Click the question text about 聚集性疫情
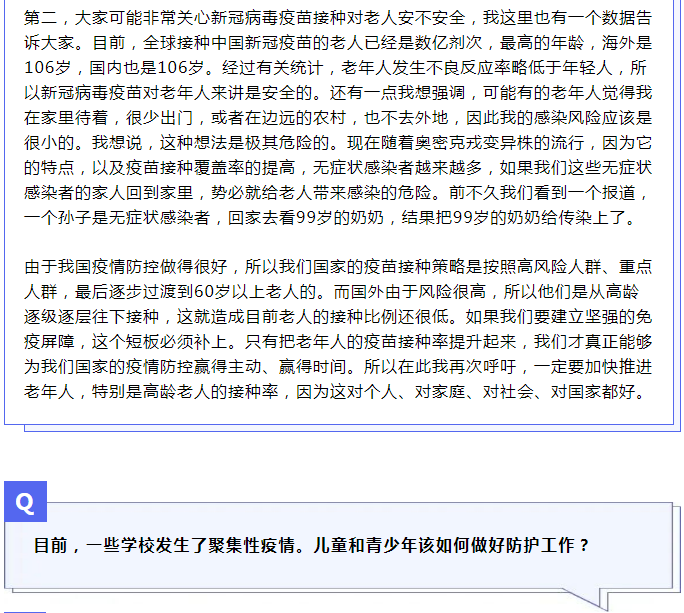 [311, 545]
